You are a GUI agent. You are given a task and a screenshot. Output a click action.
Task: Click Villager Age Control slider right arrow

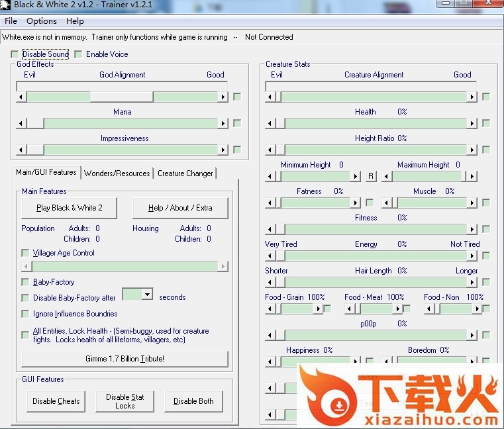pos(223,266)
